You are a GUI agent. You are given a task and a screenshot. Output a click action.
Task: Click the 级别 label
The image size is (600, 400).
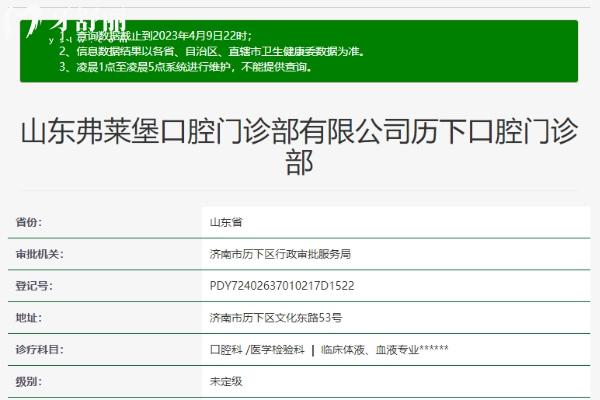tap(29, 381)
